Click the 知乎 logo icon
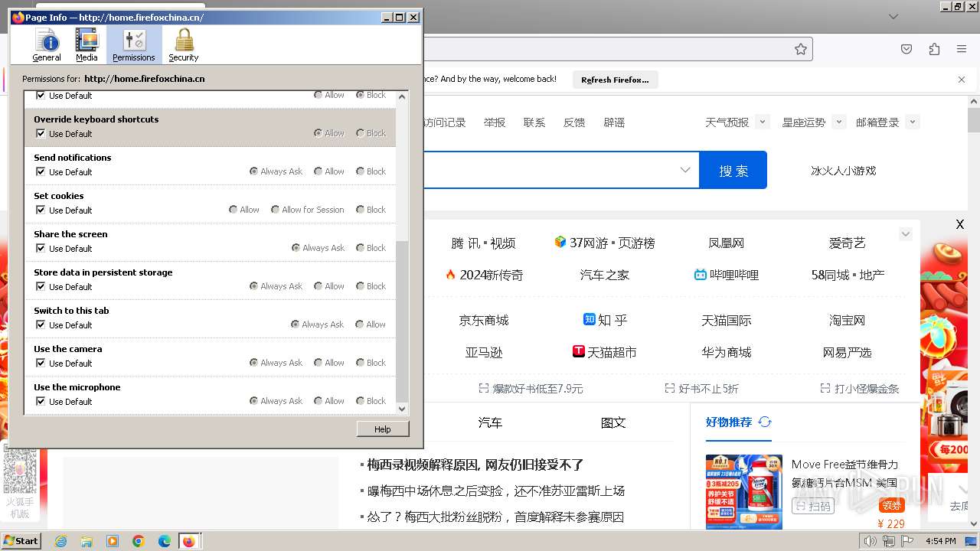 [590, 319]
